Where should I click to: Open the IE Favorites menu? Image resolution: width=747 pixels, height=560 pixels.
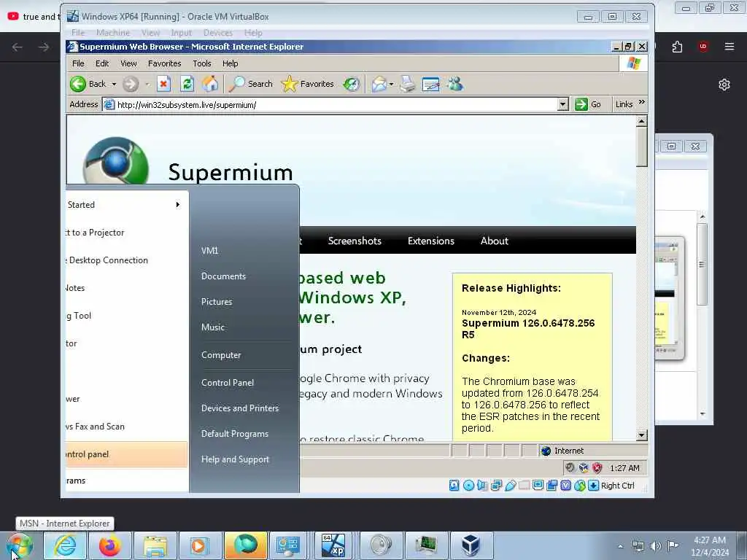164,63
